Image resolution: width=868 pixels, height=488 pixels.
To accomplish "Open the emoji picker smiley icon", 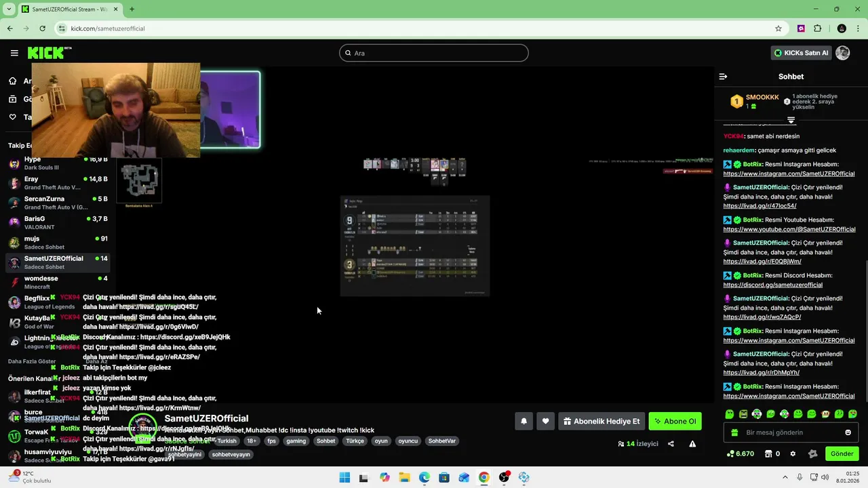I will [848, 432].
